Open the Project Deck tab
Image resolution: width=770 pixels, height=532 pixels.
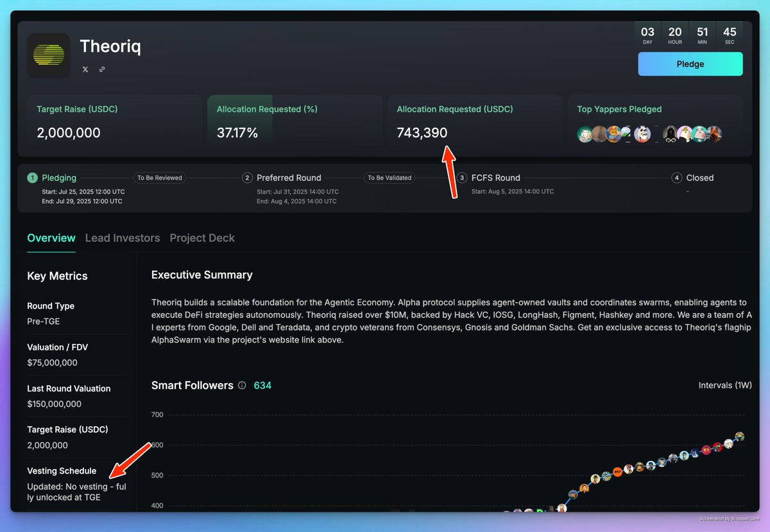pos(202,238)
